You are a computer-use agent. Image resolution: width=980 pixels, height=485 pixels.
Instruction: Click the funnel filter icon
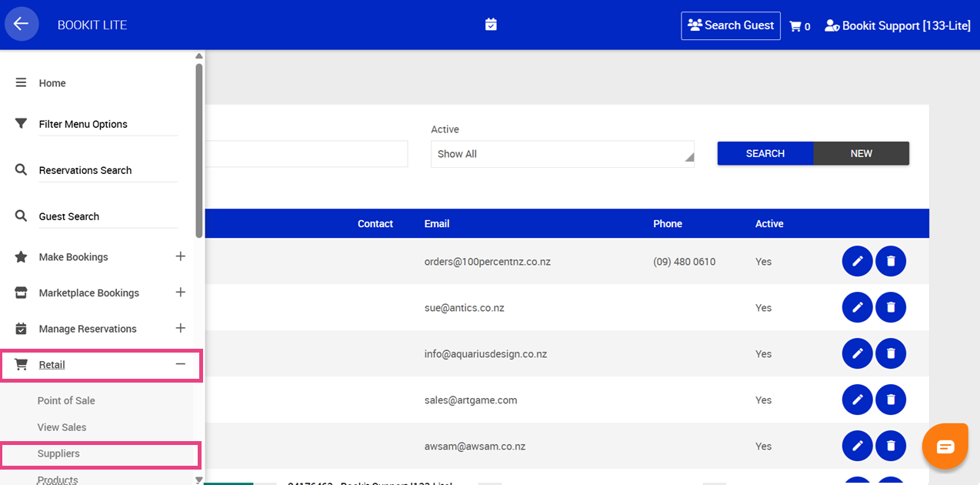click(x=21, y=123)
